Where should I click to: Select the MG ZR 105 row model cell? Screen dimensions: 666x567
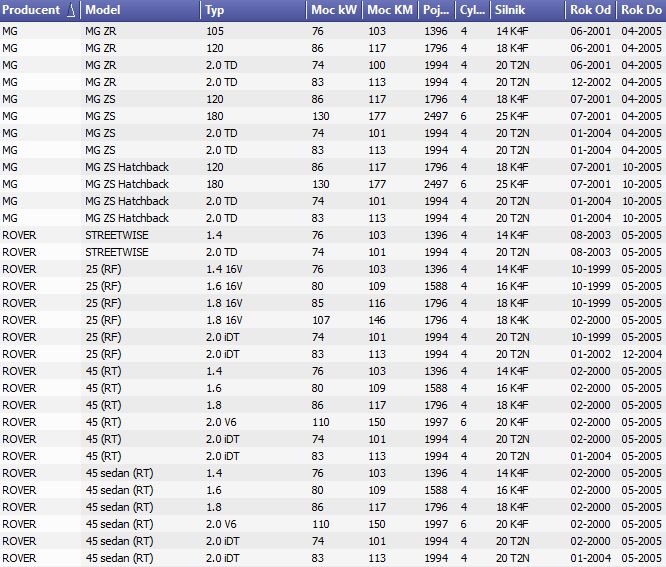point(101,31)
